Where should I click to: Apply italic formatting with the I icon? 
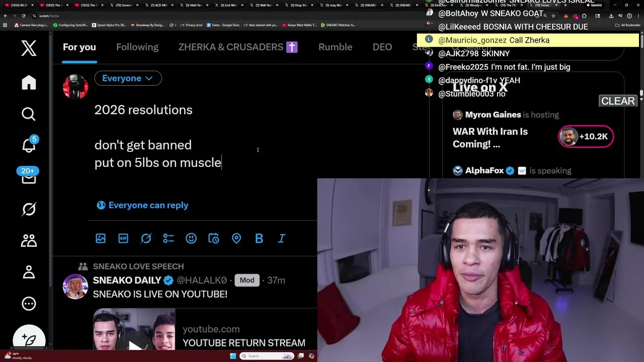pyautogui.click(x=282, y=238)
